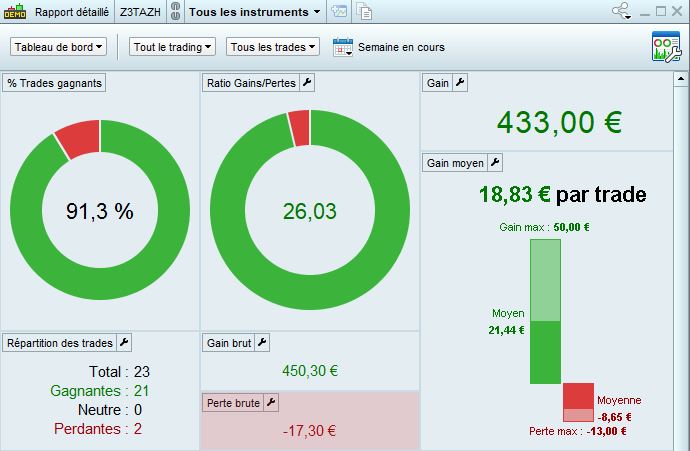This screenshot has width=690, height=451.
Task: Click the Moyen 21,44 € value
Action: (x=507, y=330)
